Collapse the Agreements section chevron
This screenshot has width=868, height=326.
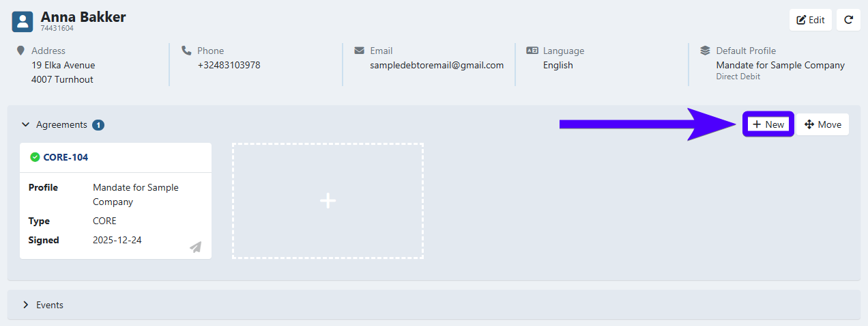[x=26, y=125]
